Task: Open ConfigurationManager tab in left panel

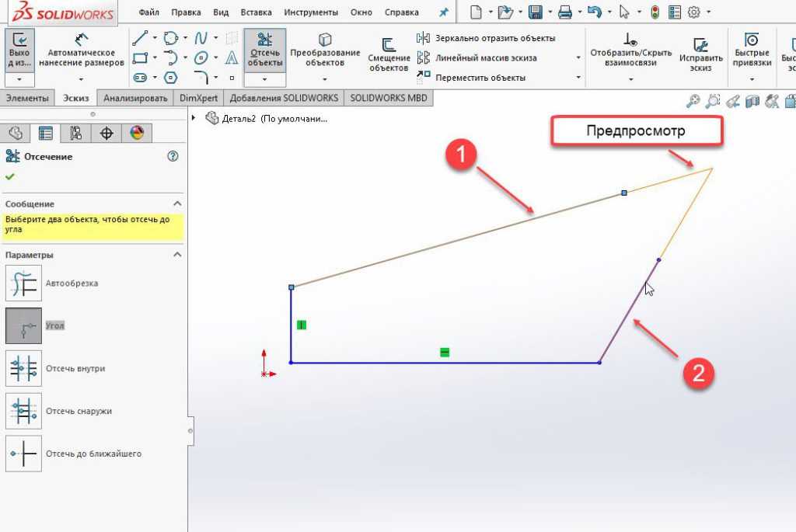Action: [75, 133]
